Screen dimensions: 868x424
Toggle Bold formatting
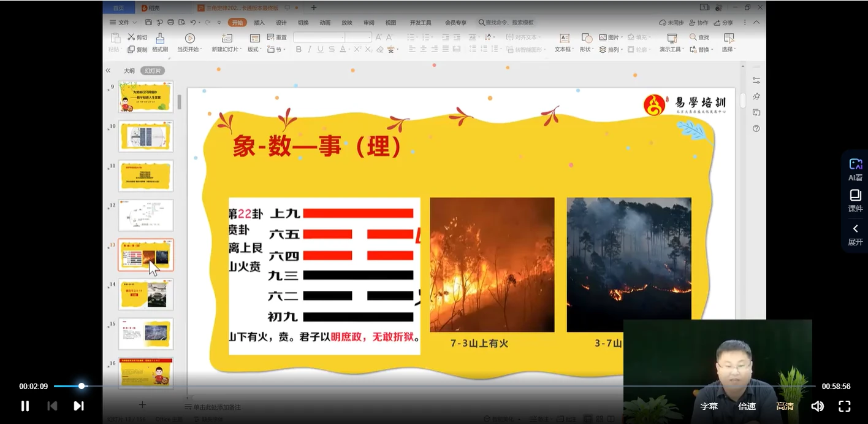(x=299, y=50)
